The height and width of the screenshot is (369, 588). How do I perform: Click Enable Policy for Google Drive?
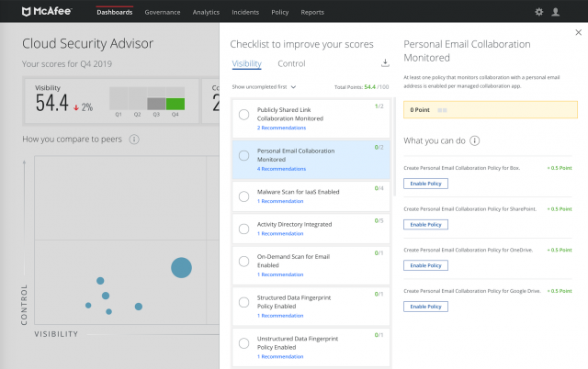pos(425,307)
